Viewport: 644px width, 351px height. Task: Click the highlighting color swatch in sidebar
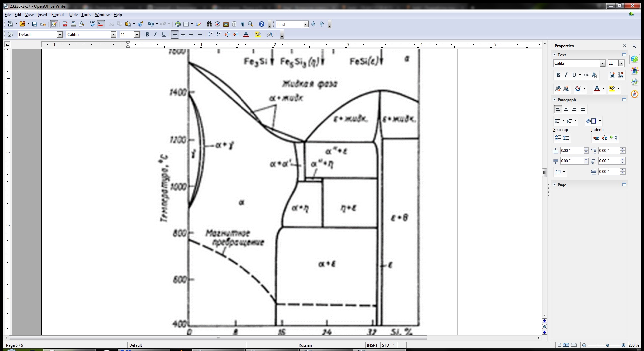click(612, 88)
